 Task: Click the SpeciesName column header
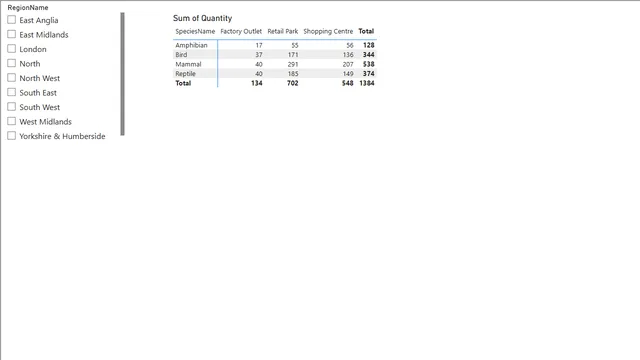point(195,31)
